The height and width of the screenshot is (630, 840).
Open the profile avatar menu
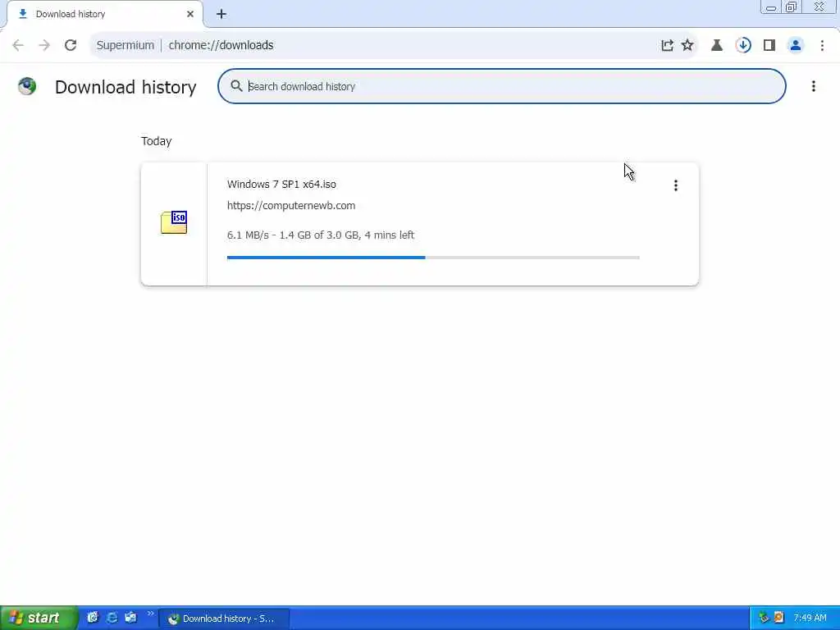tap(796, 45)
